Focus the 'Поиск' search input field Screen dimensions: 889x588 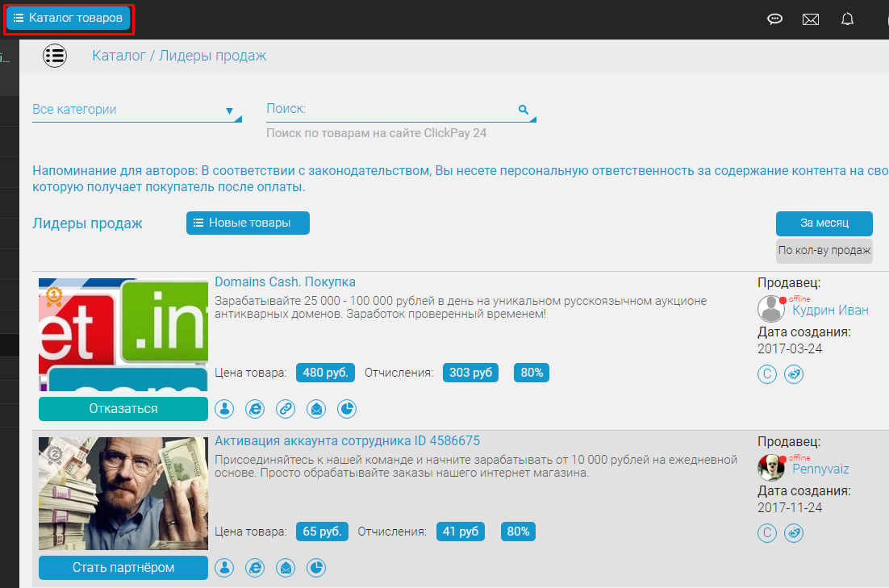(391, 109)
